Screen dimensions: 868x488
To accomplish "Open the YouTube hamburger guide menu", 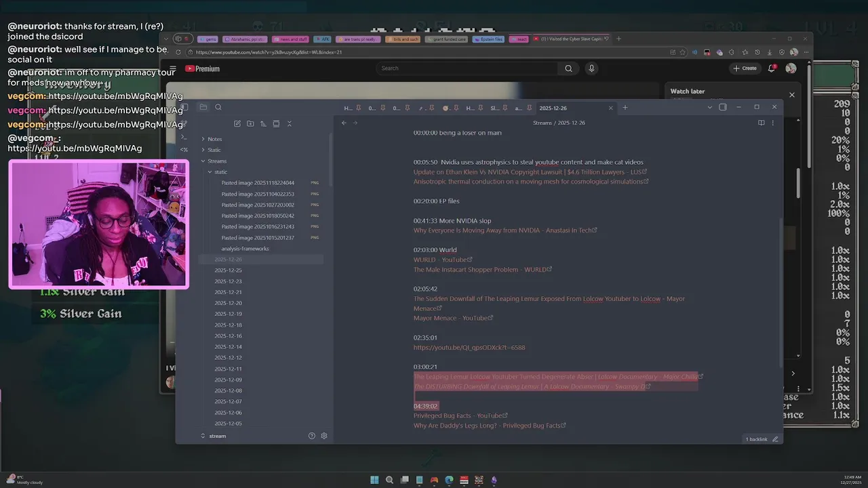I will coord(173,68).
